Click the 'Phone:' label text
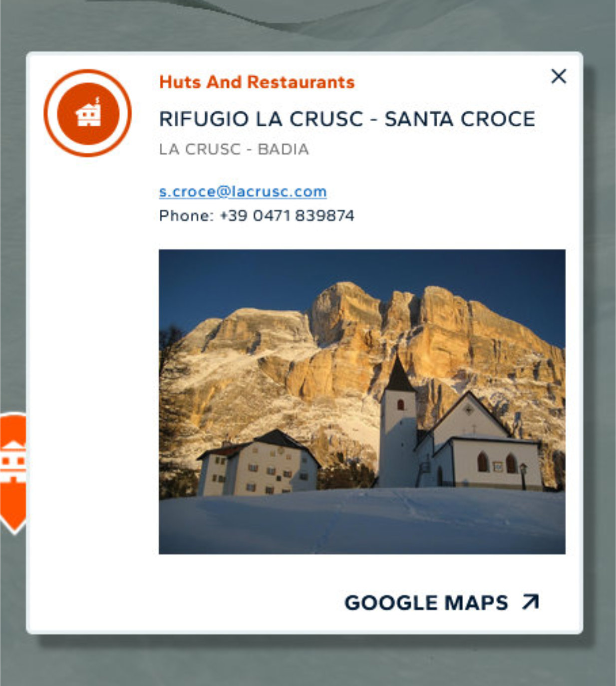The image size is (616, 686). click(186, 216)
